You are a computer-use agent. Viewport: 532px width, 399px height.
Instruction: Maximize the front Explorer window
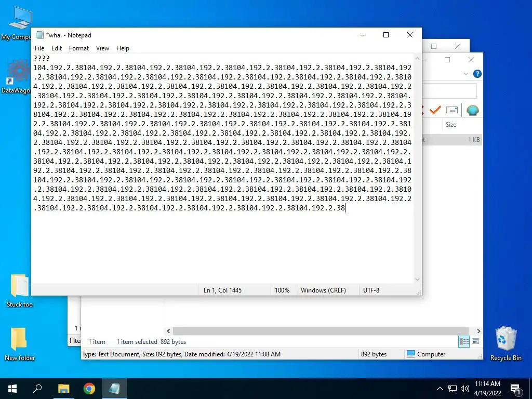[x=447, y=60]
